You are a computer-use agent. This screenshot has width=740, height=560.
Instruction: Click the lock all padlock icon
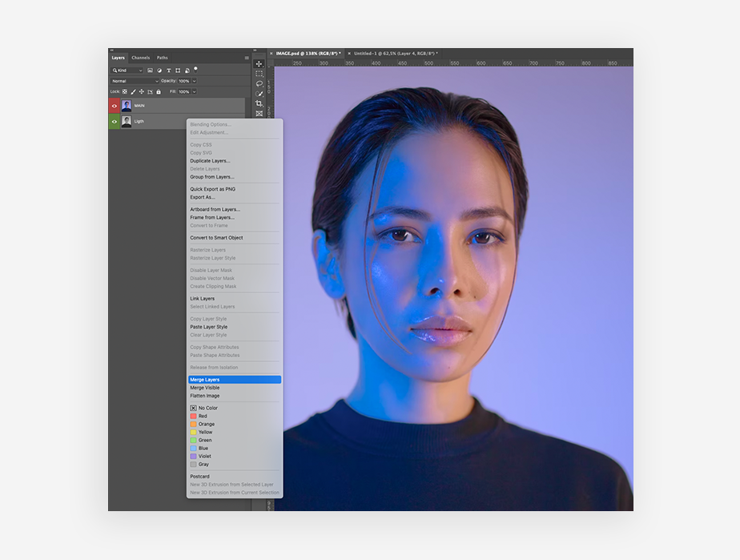[159, 92]
